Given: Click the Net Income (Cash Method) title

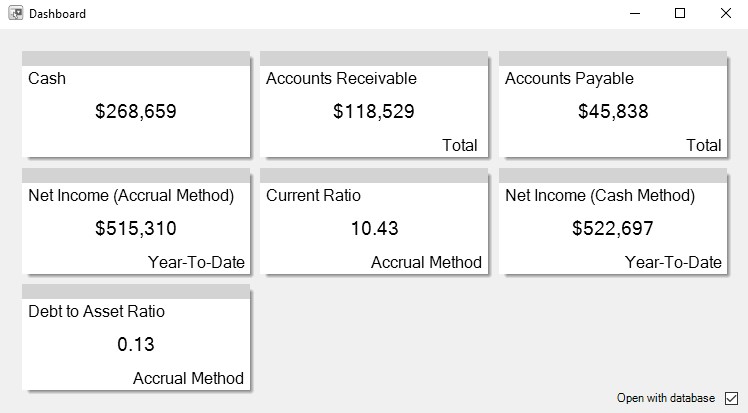Looking at the screenshot, I should pos(601,195).
